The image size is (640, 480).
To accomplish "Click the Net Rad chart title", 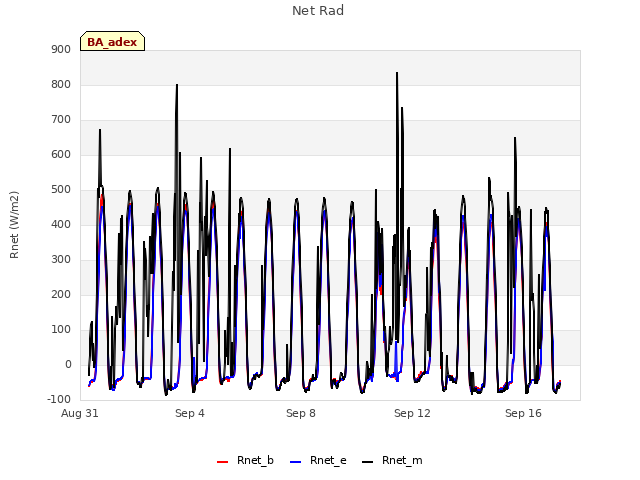I will point(318,11).
